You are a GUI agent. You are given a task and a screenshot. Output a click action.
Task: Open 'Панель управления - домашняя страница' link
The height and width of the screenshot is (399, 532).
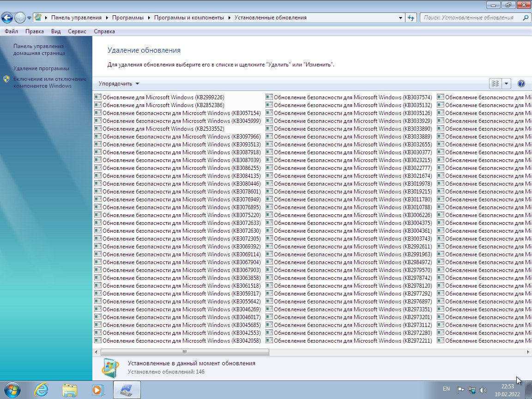coord(40,49)
